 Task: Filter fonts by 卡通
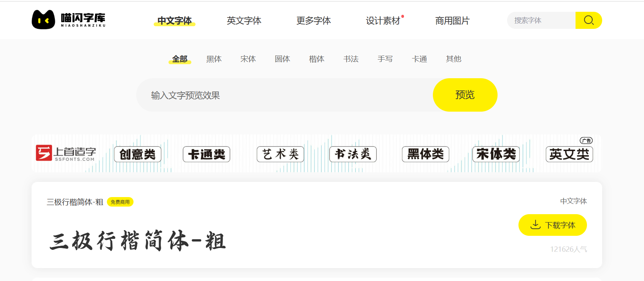pos(419,59)
